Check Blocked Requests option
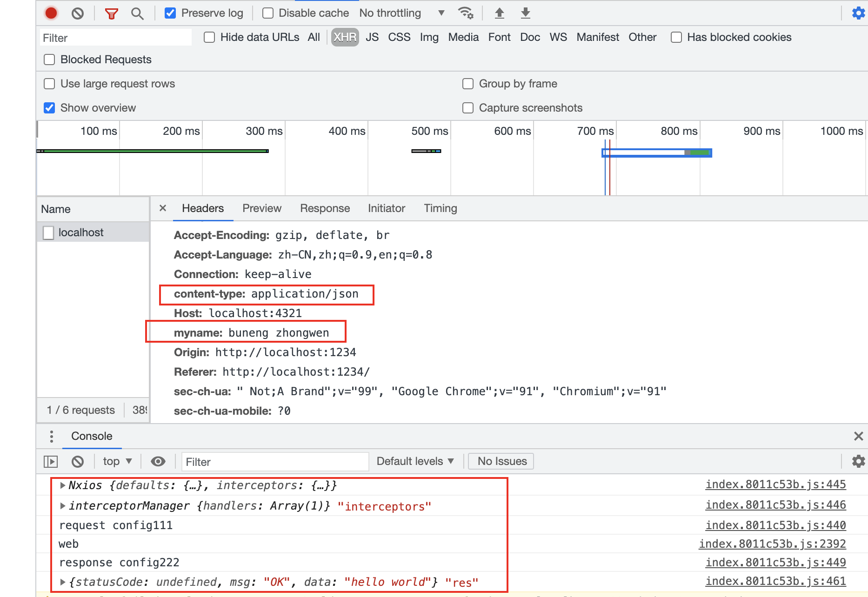Image resolution: width=868 pixels, height=597 pixels. click(49, 60)
